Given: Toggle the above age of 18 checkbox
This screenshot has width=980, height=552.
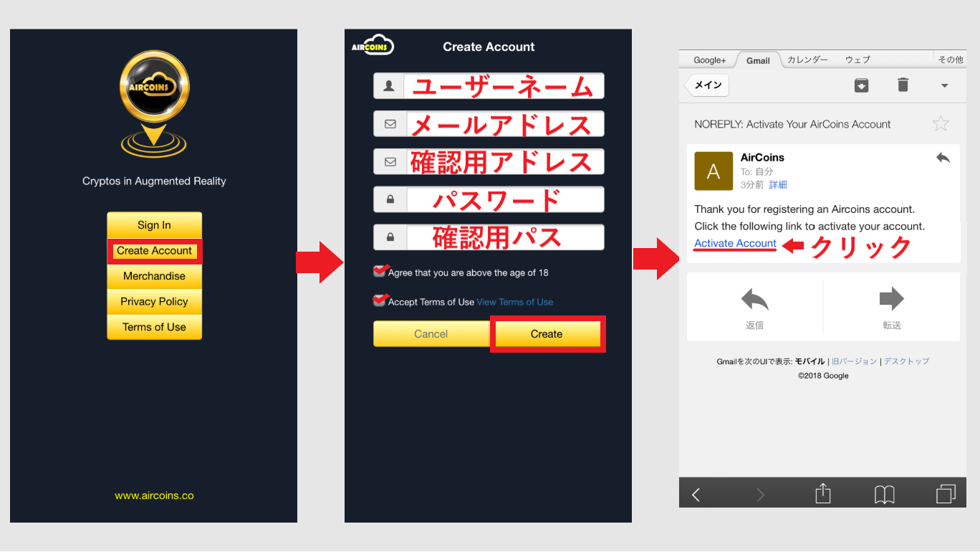Looking at the screenshot, I should pos(380,271).
